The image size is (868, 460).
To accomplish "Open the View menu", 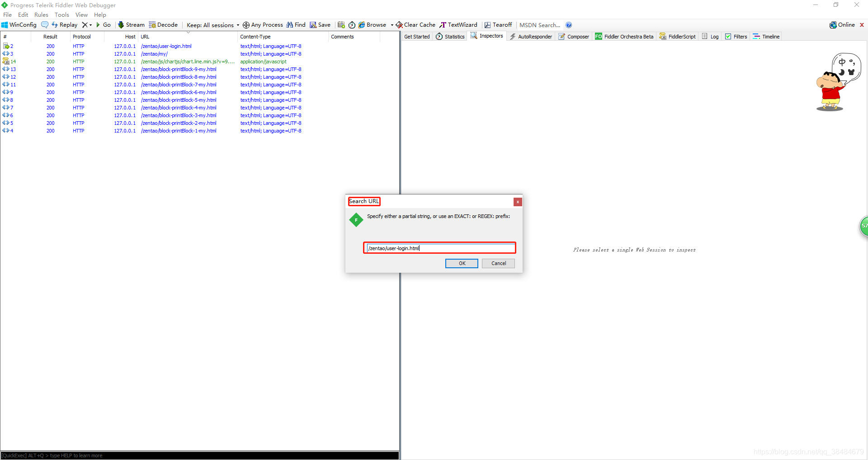I will point(81,15).
